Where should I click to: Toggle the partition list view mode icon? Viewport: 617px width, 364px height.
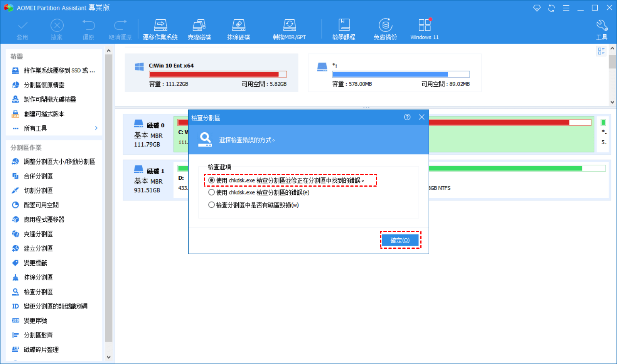coord(601,51)
